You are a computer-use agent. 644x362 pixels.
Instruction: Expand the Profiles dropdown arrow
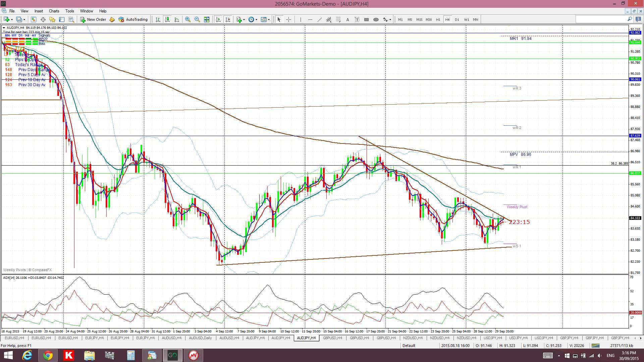click(24, 19)
